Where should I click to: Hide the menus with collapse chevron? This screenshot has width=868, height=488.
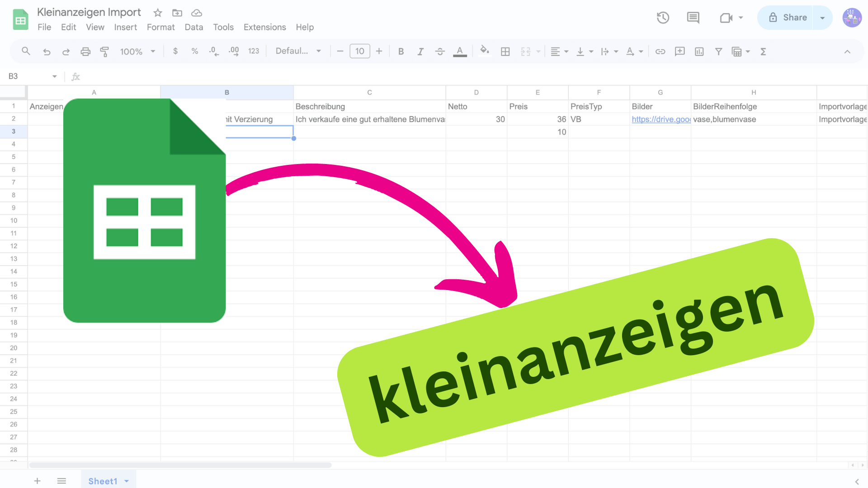(847, 52)
